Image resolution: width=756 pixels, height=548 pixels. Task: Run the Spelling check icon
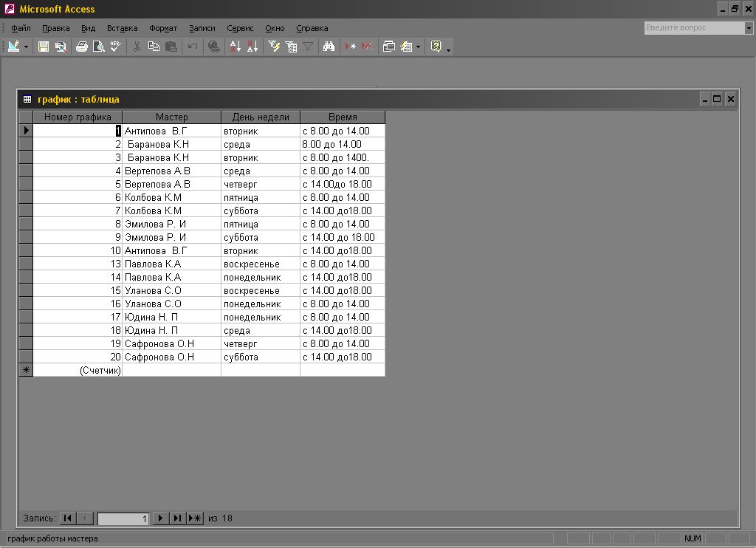click(x=116, y=47)
